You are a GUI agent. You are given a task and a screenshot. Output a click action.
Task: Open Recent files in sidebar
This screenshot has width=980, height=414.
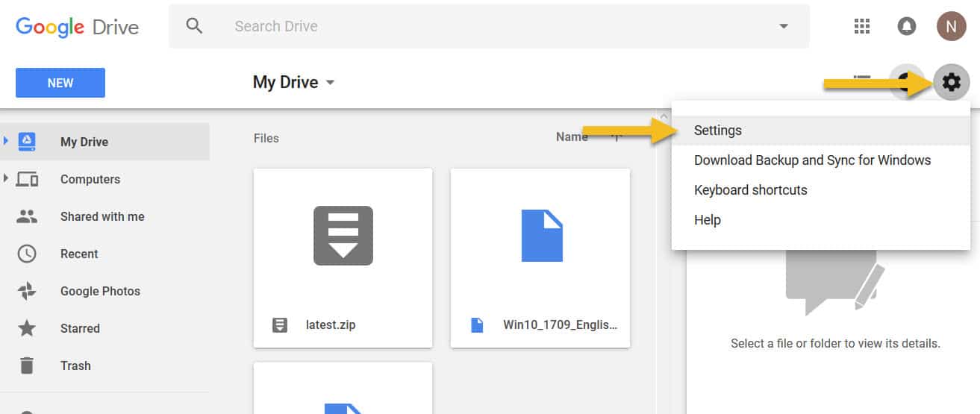point(79,254)
